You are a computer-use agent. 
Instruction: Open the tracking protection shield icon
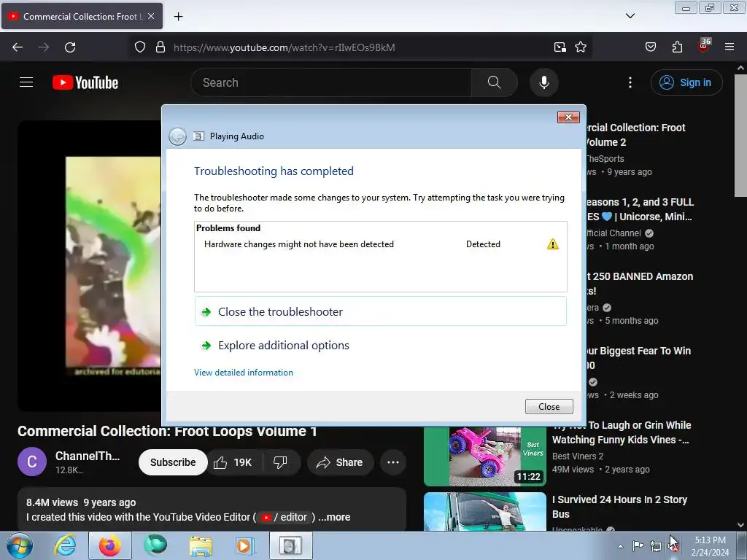pos(139,47)
